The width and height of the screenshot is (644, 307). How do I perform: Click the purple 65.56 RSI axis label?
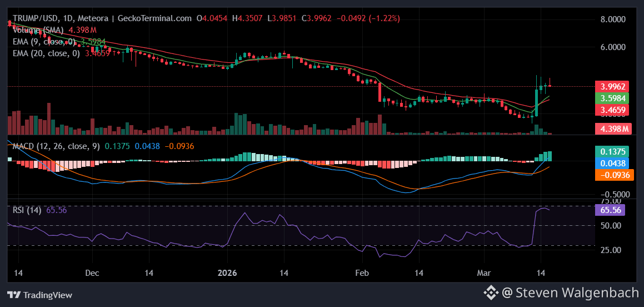coord(610,210)
